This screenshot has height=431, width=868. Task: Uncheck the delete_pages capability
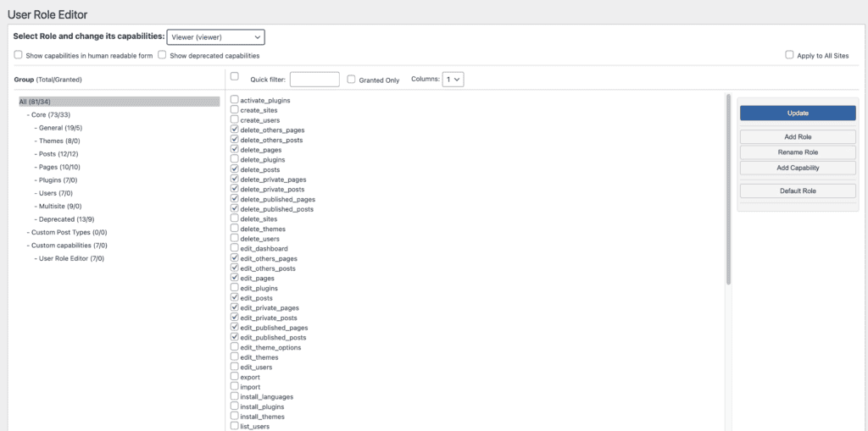coord(235,149)
